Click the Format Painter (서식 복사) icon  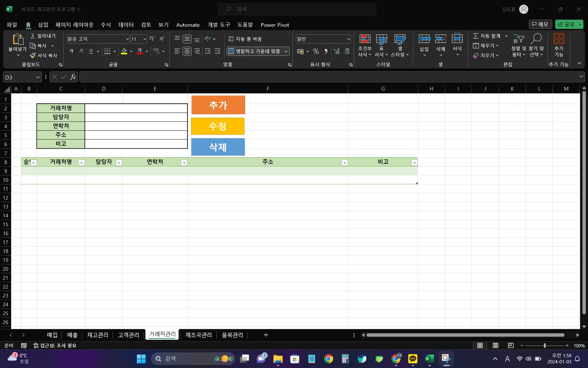point(33,55)
